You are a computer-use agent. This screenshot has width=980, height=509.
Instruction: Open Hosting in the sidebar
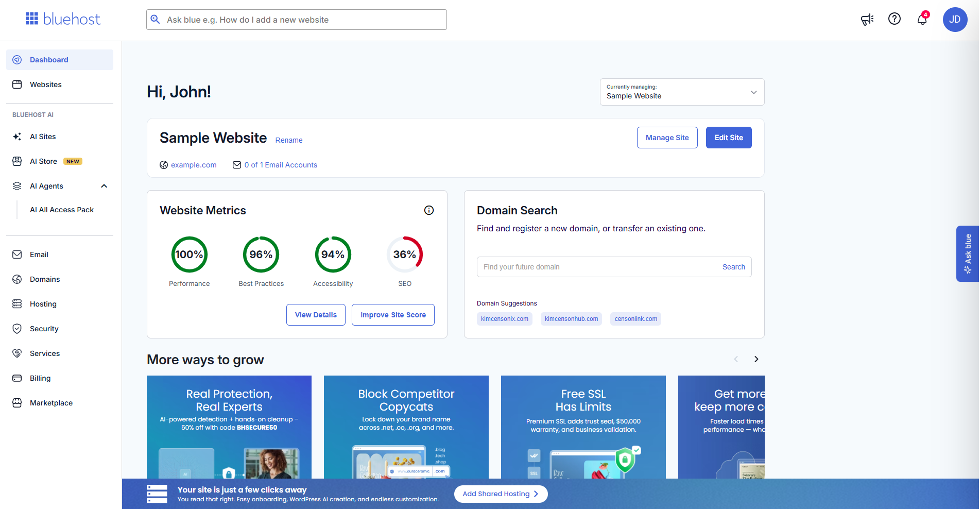[x=60, y=304]
